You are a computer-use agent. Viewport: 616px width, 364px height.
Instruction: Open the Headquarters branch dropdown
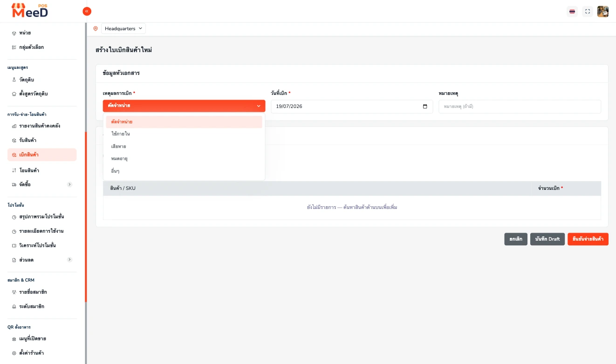click(x=123, y=28)
